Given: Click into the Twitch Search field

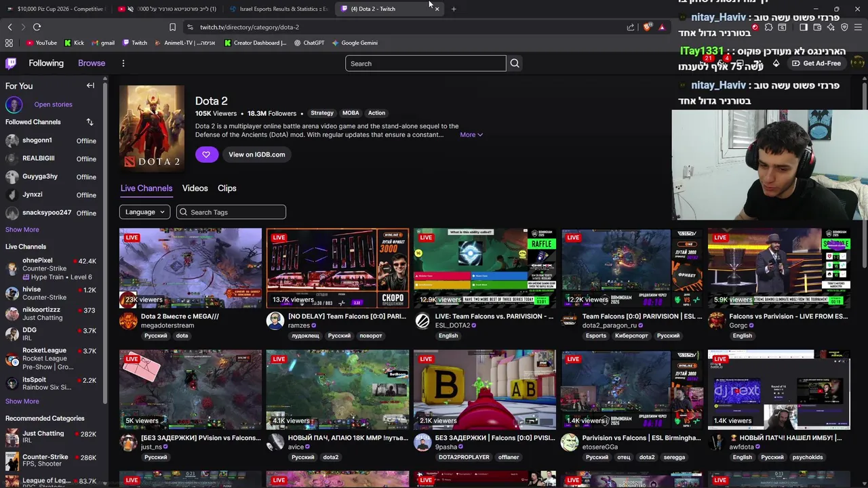Looking at the screenshot, I should (426, 64).
